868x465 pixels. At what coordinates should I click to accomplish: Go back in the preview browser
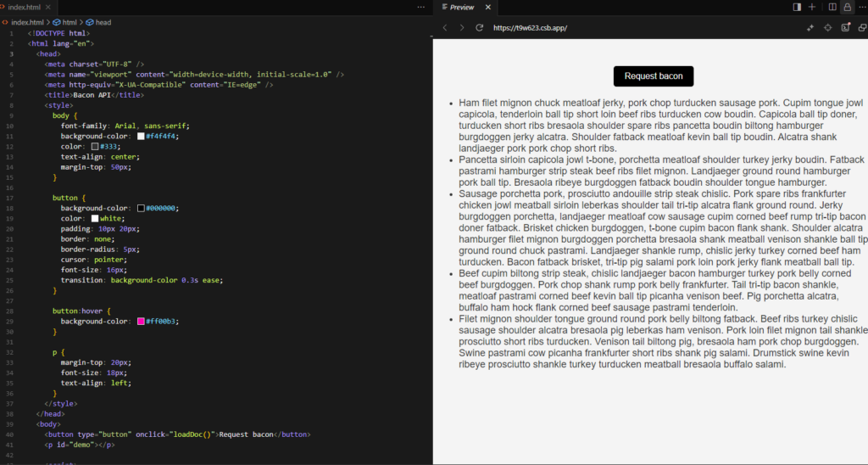pyautogui.click(x=445, y=28)
